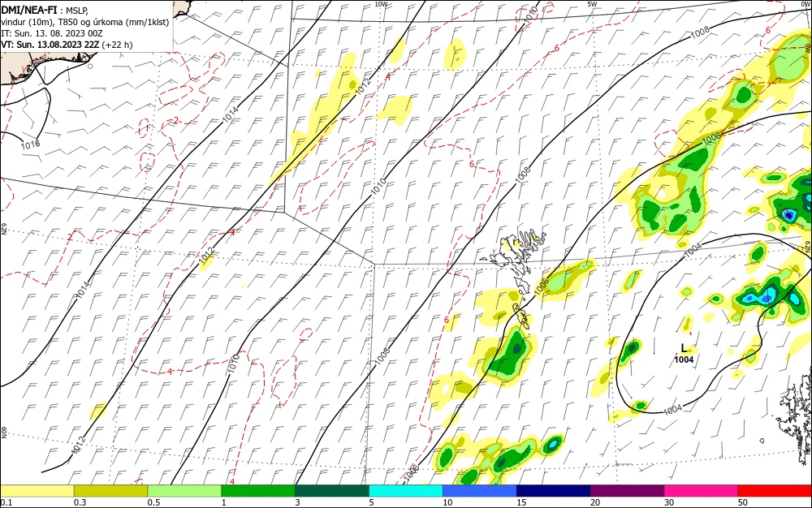Click the purple 20–30 legend swatch
812x508 pixels.
627,491
